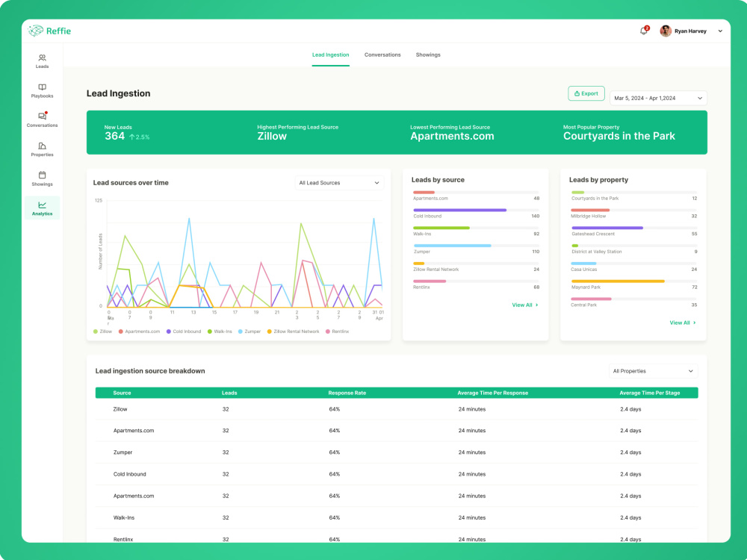
Task: Toggle the Zillow legend dot
Action: pos(96,332)
